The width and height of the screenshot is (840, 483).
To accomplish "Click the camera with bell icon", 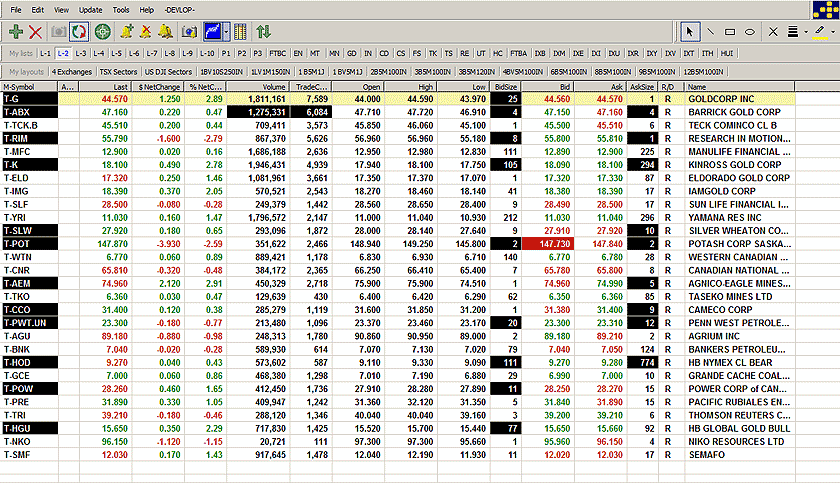I will click(x=189, y=32).
